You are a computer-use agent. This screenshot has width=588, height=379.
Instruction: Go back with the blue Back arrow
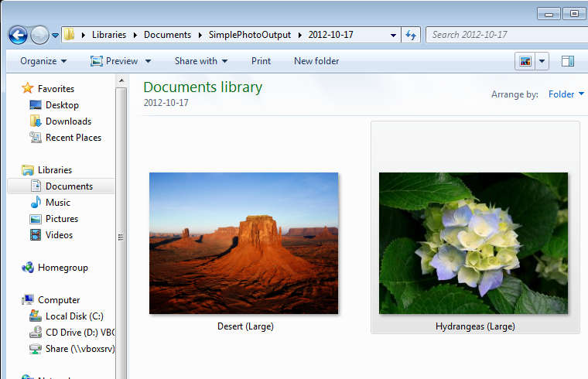coord(18,36)
